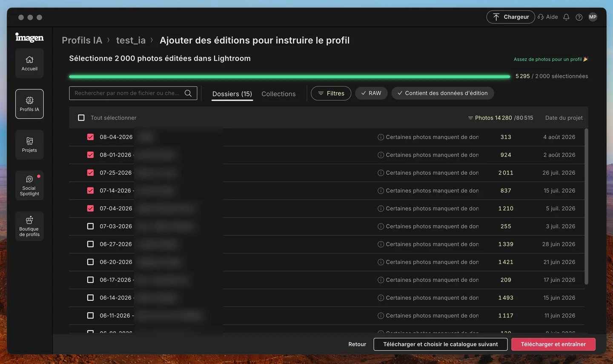Check the 06-14-2026 folder
Viewport: 613px width, 364px height.
tap(90, 298)
